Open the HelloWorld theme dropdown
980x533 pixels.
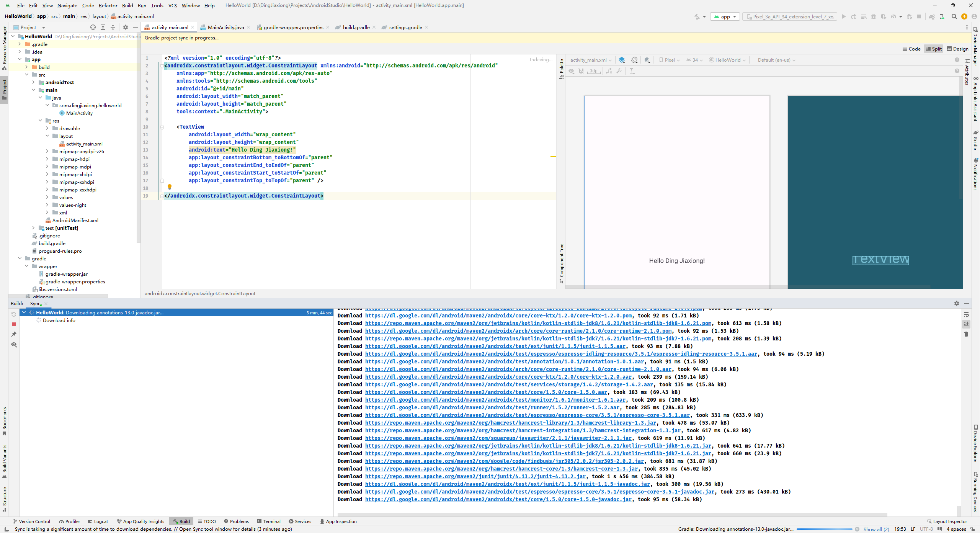coord(727,60)
